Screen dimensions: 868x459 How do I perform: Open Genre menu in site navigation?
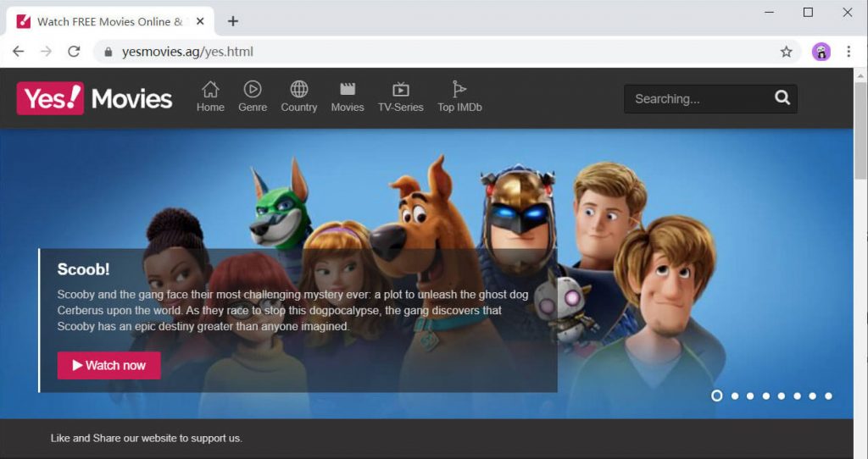click(x=253, y=97)
